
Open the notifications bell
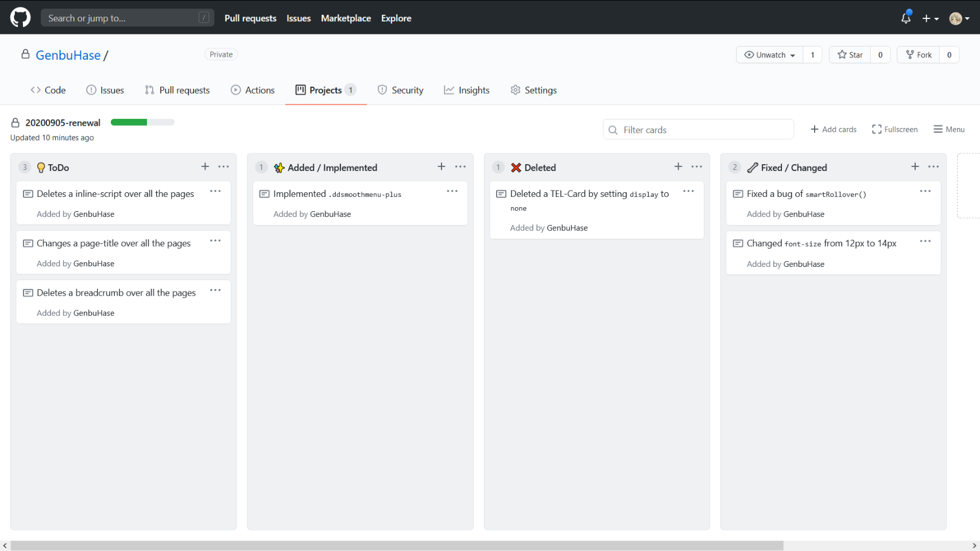(x=905, y=18)
